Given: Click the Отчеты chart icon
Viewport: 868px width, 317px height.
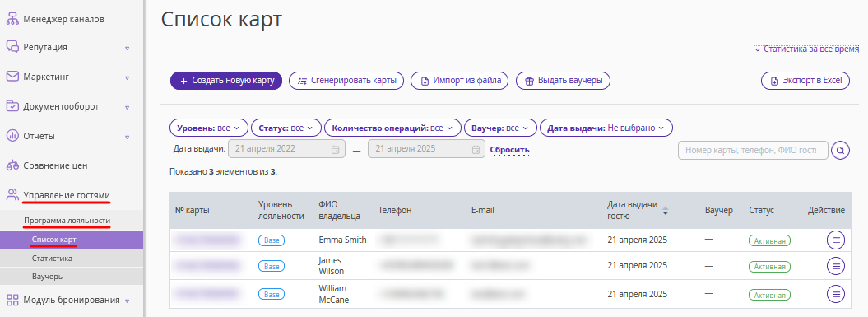Looking at the screenshot, I should point(12,136).
